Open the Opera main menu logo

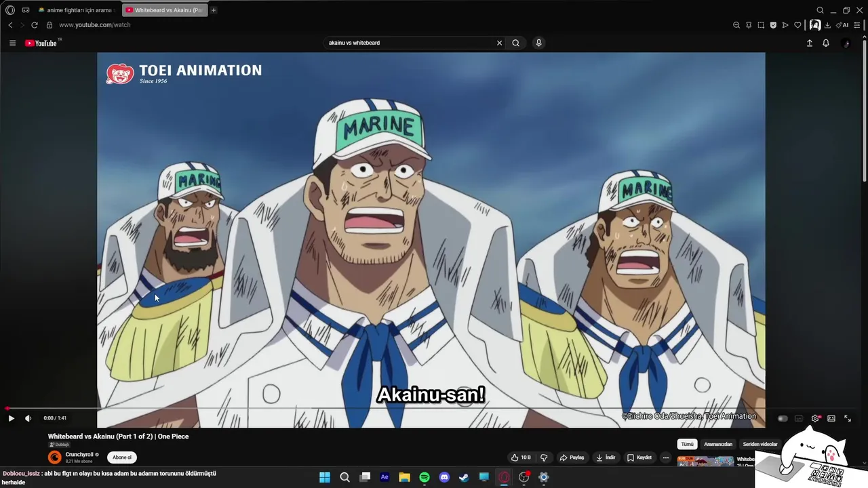click(10, 10)
